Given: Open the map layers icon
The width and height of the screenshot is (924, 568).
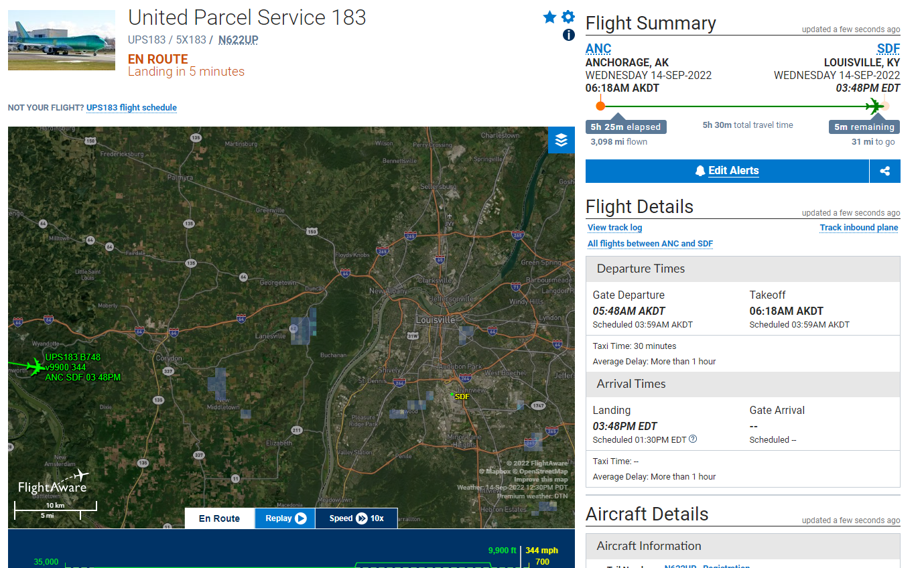Looking at the screenshot, I should tap(561, 140).
